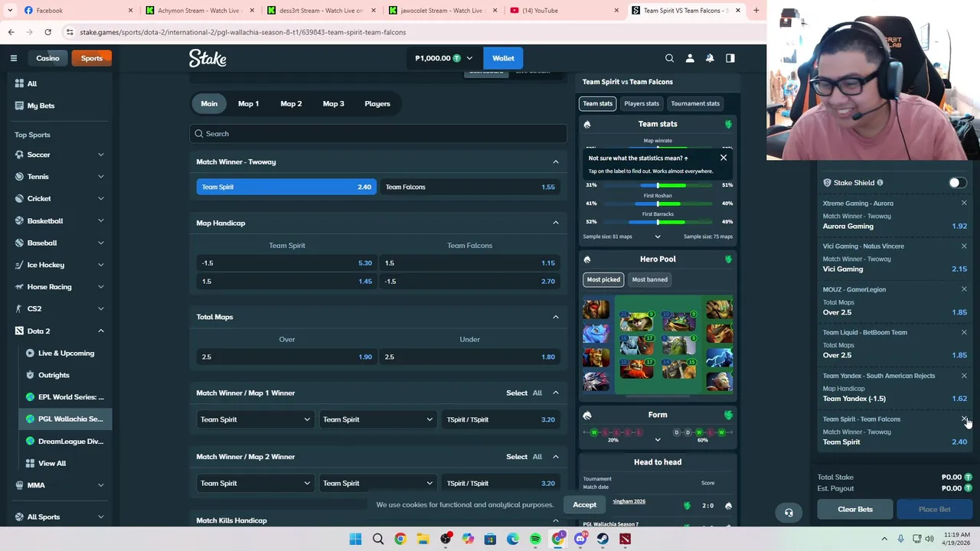This screenshot has width=980, height=551.
Task: Switch to the Map 1 tab
Action: (x=248, y=103)
